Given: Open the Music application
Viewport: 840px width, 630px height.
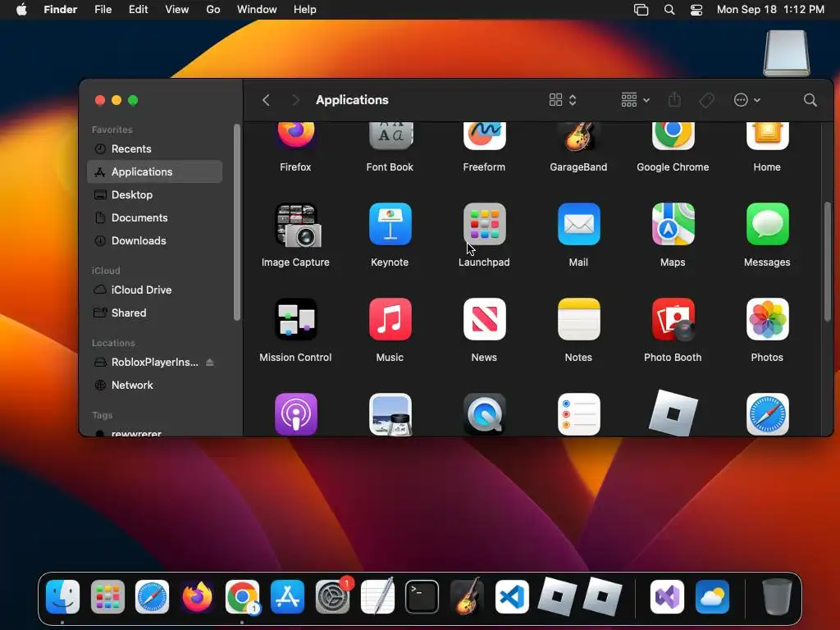Looking at the screenshot, I should click(390, 319).
